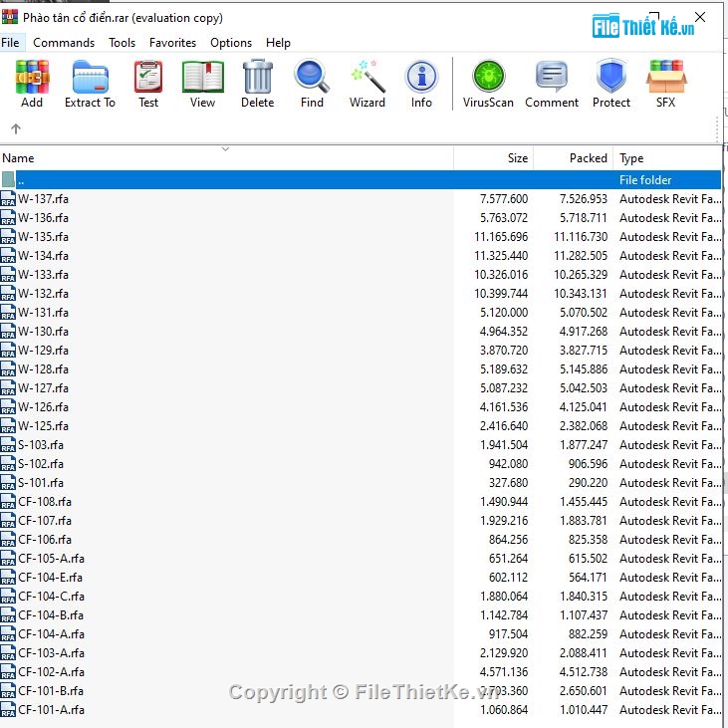Select file CF-103-A.rfa
Screen dimensions: 728x728
tap(361, 652)
